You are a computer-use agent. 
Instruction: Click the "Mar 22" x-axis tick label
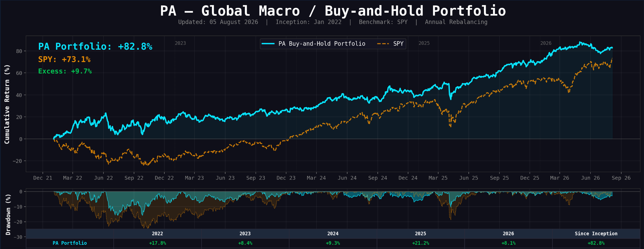(x=72, y=178)
